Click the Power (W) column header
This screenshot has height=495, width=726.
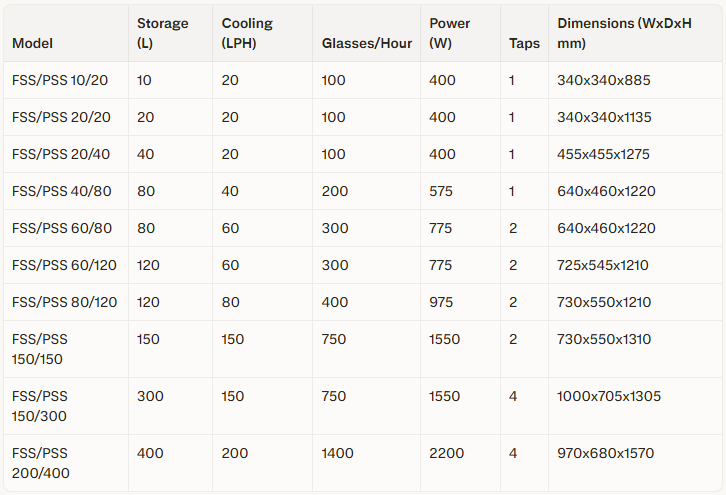point(449,34)
